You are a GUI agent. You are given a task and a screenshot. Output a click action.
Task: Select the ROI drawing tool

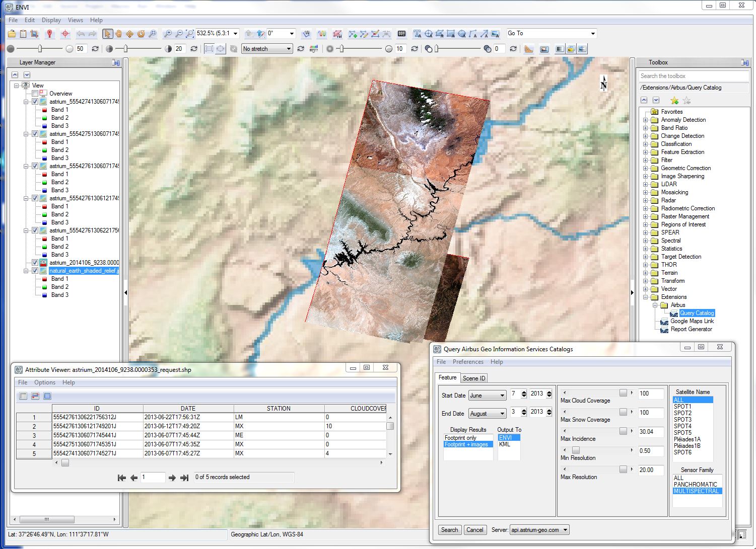(x=336, y=34)
